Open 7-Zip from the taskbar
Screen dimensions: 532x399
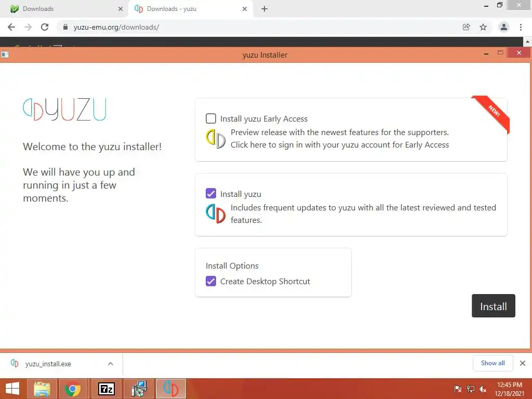click(x=106, y=389)
